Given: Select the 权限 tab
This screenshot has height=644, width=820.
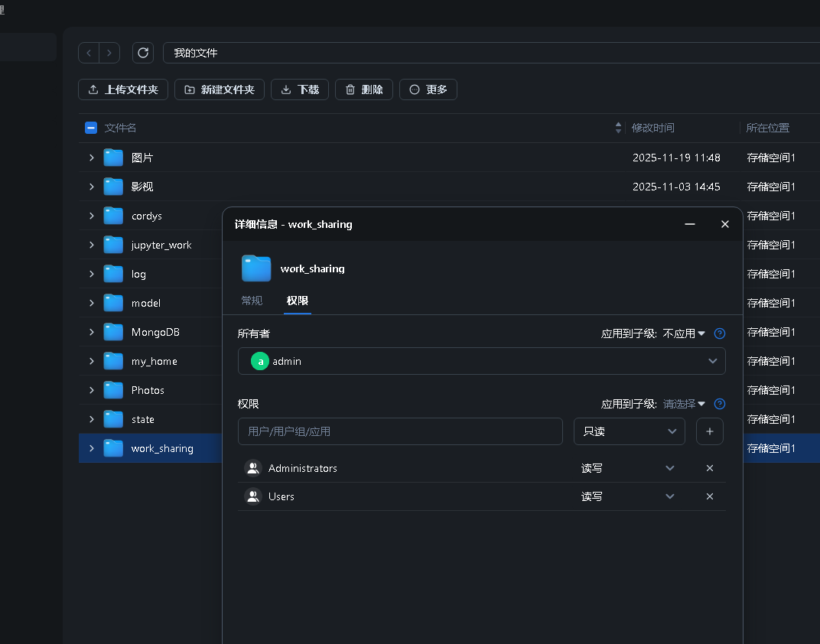Looking at the screenshot, I should 298,301.
